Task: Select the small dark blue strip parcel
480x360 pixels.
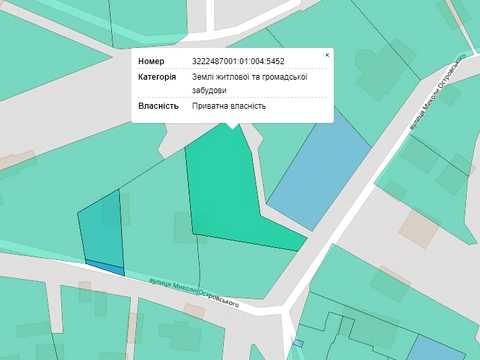Action: tap(105, 267)
